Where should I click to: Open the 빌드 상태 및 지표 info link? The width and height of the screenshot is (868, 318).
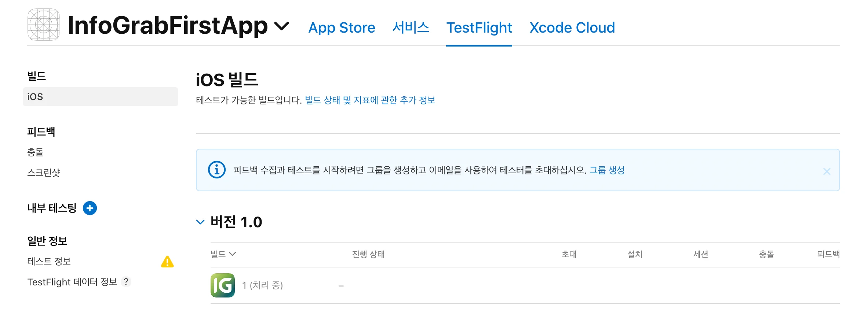click(371, 100)
